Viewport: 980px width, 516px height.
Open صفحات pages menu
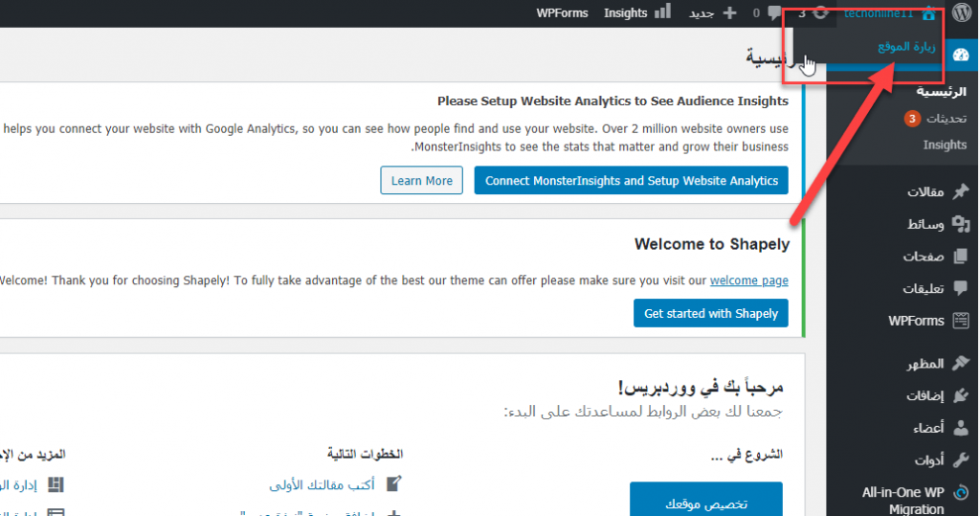click(x=924, y=257)
